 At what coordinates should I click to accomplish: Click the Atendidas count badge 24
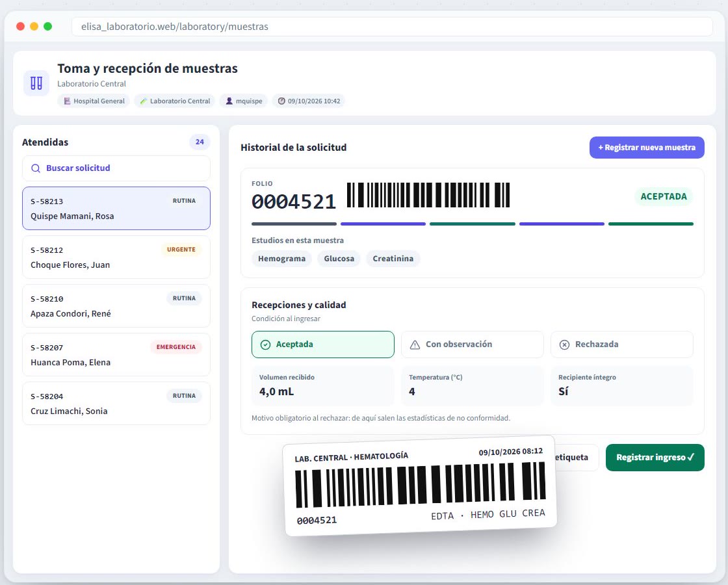coord(200,142)
